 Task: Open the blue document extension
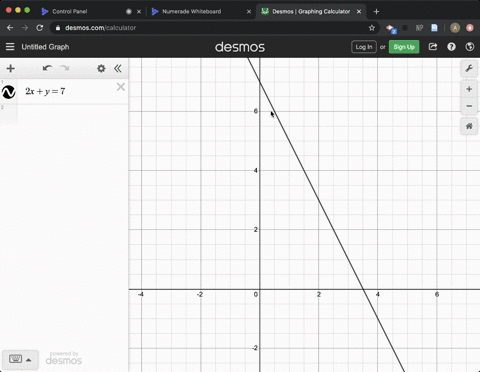434,28
